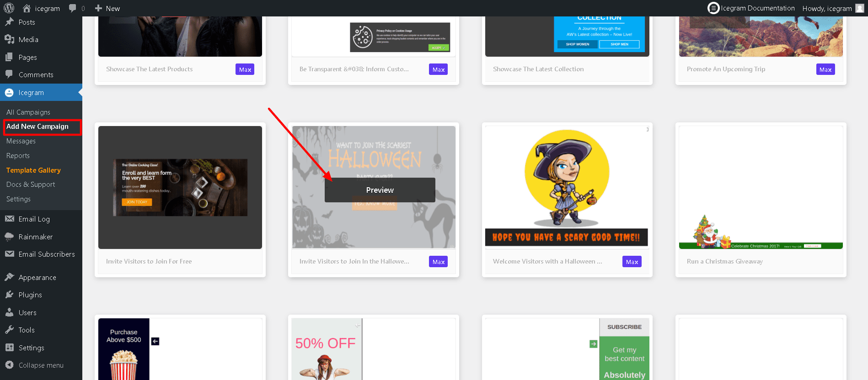
Task: Click the Appearance brush icon
Action: [9, 277]
